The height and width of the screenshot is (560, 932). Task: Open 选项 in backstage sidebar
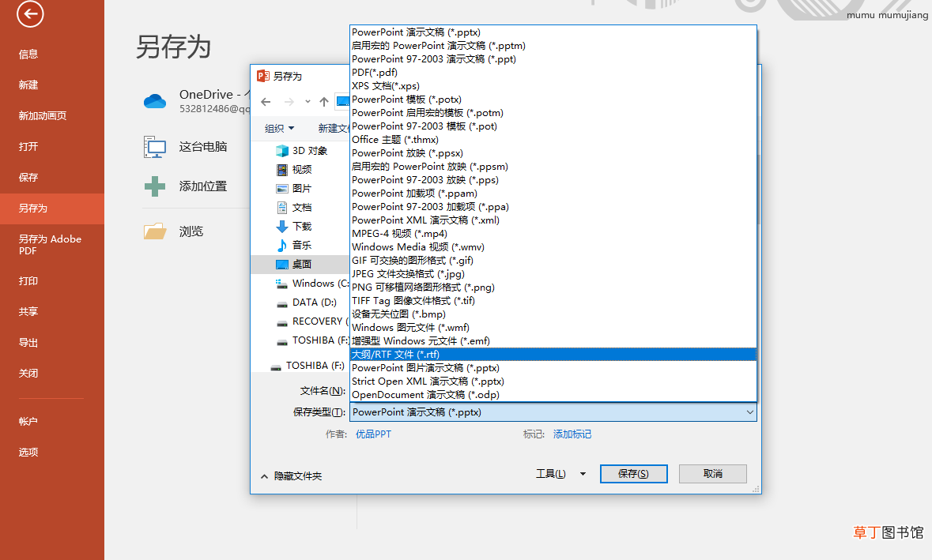[x=51, y=453]
